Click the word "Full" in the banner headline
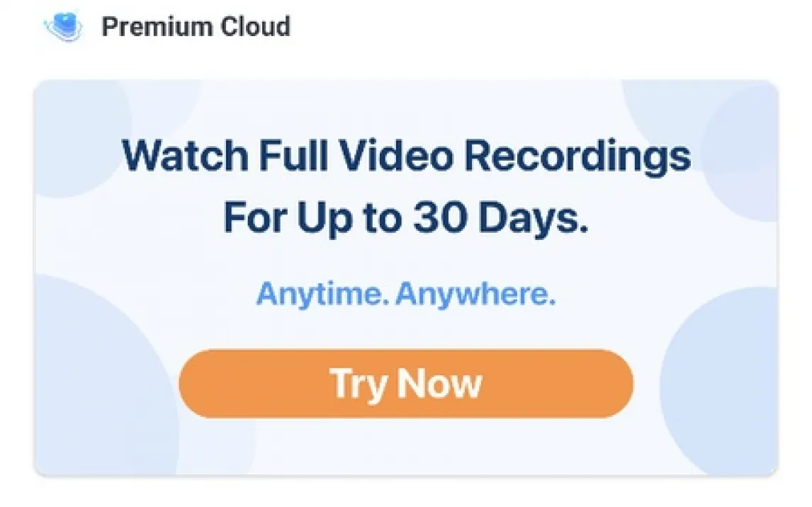This screenshot has height=507, width=812. 293,155
